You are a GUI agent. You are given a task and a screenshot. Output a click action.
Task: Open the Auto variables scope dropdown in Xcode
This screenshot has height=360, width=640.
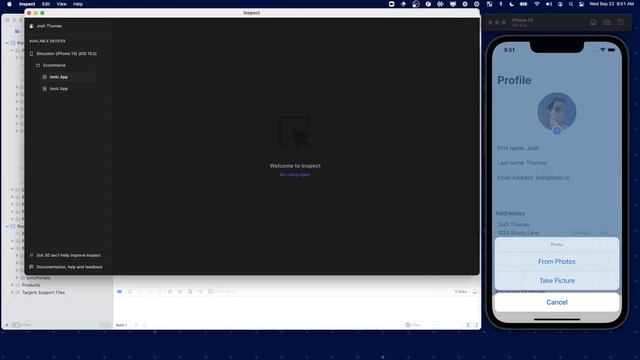122,325
